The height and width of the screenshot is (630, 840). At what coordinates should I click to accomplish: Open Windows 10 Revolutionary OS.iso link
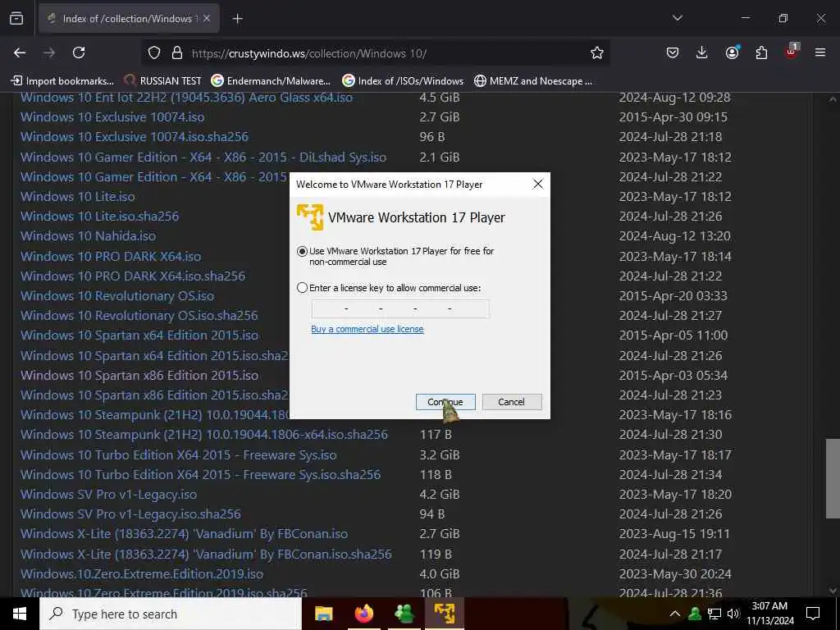tap(117, 295)
